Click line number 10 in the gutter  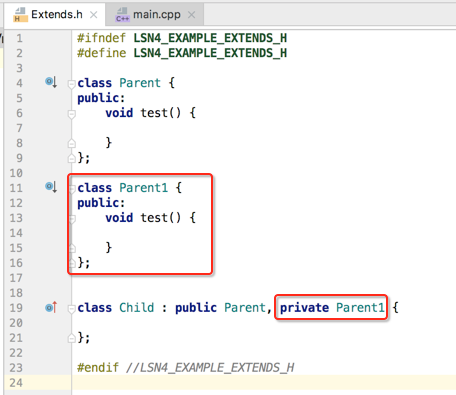[16, 173]
